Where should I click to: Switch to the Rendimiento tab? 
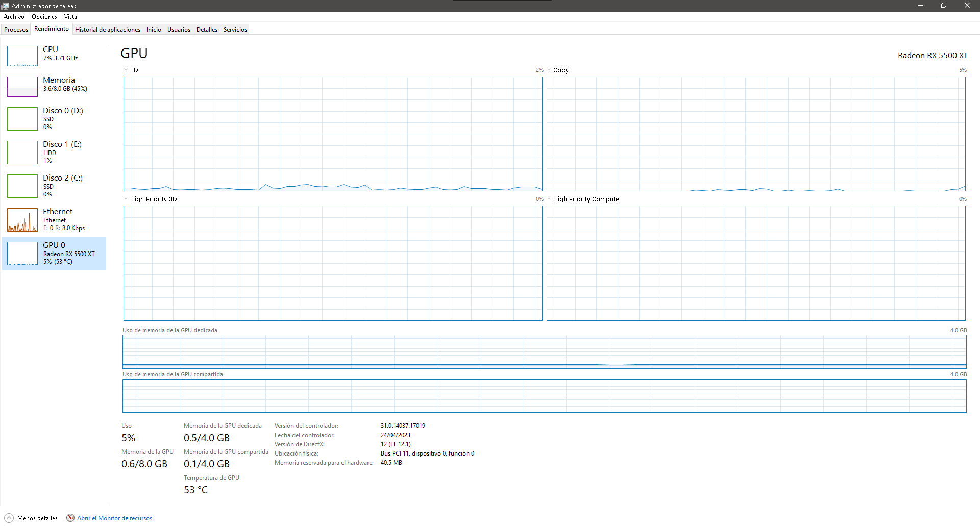click(52, 29)
